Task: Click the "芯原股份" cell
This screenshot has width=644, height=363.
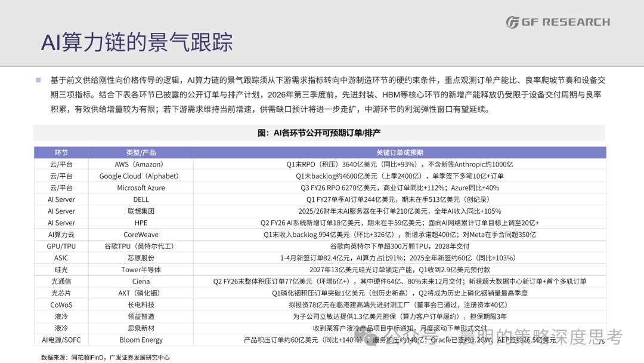Action: 141,258
